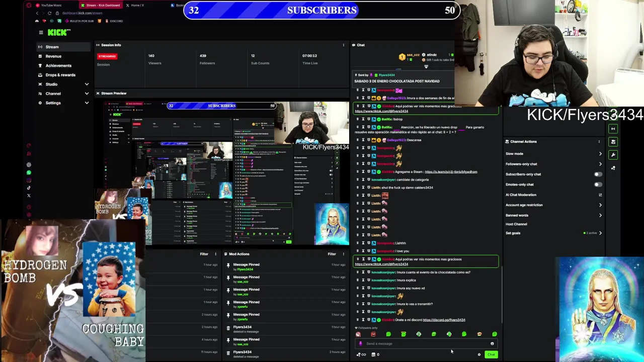This screenshot has width=644, height=362.
Task: Open AI Chat Moderation external link
Action: [x=600, y=195]
